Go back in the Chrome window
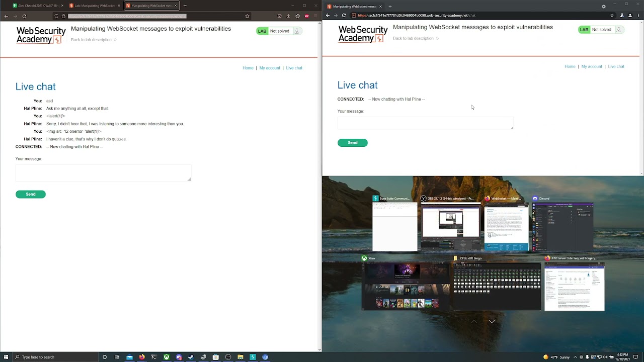Screen dimensions: 644x362 click(x=328, y=15)
